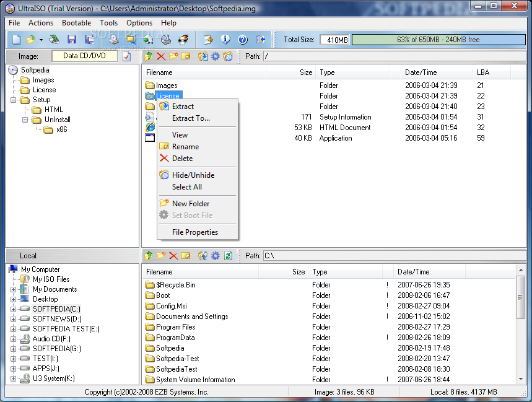Choose Hide/Unhide in the context menu
Viewport: 532px width, 402px height.
(193, 175)
